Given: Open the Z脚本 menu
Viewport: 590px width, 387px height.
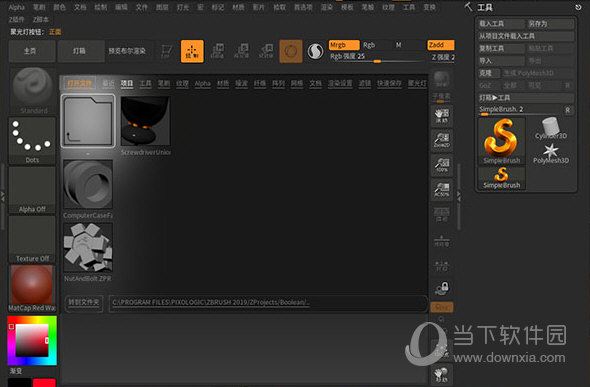Looking at the screenshot, I should 41,19.
